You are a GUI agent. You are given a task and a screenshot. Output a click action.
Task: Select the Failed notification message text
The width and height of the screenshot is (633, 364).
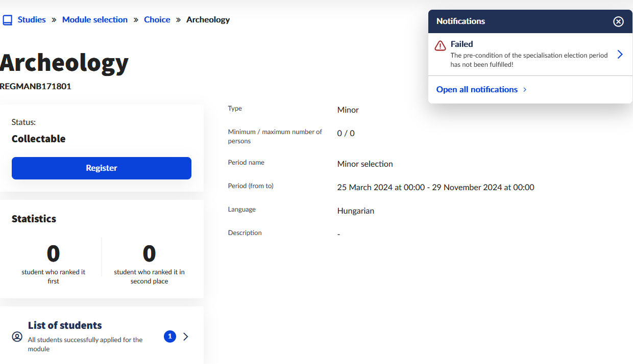[x=529, y=60]
